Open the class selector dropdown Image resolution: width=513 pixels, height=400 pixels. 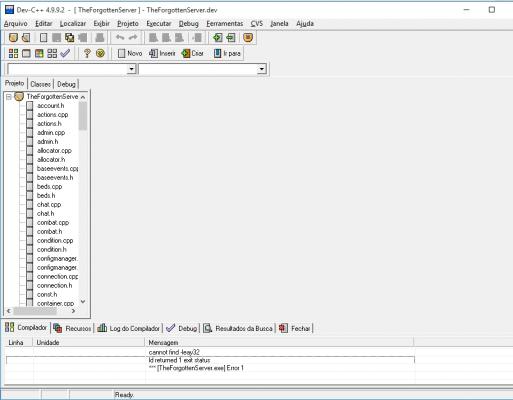(x=132, y=69)
